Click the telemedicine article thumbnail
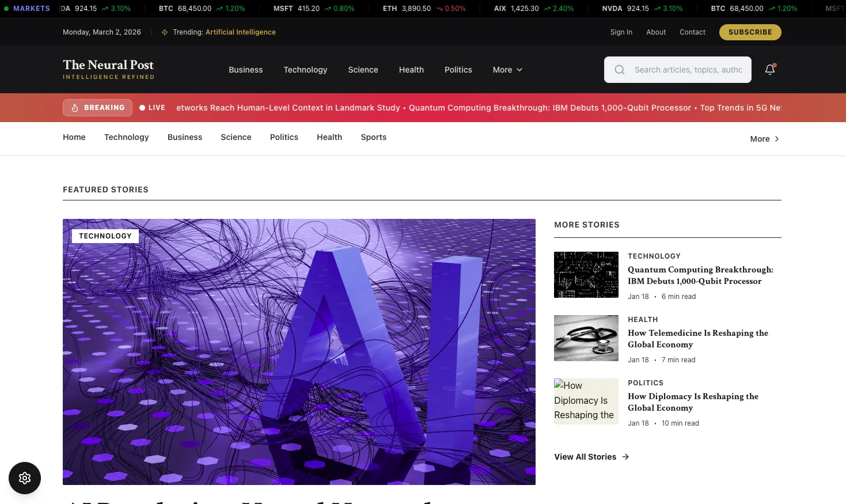The width and height of the screenshot is (846, 504). [x=586, y=338]
